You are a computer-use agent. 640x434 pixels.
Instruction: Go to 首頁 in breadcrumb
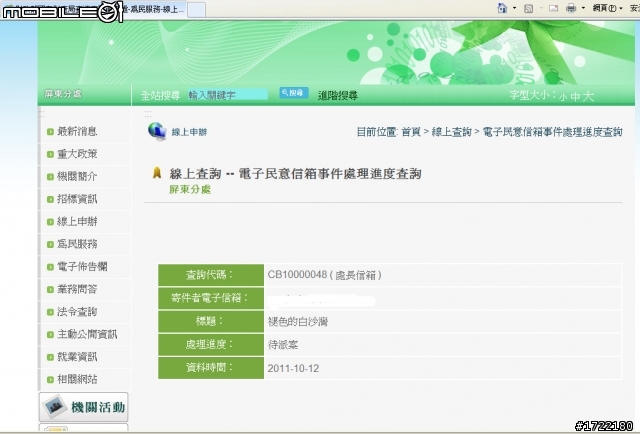click(x=411, y=132)
